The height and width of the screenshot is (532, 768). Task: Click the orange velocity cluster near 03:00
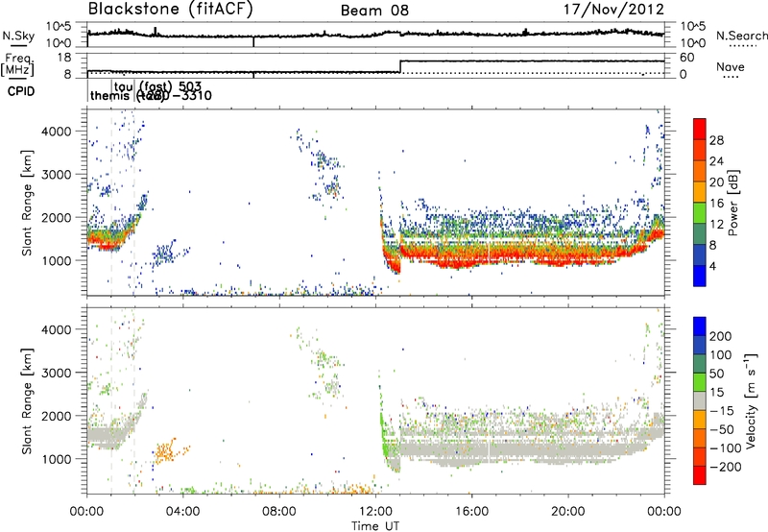click(165, 450)
